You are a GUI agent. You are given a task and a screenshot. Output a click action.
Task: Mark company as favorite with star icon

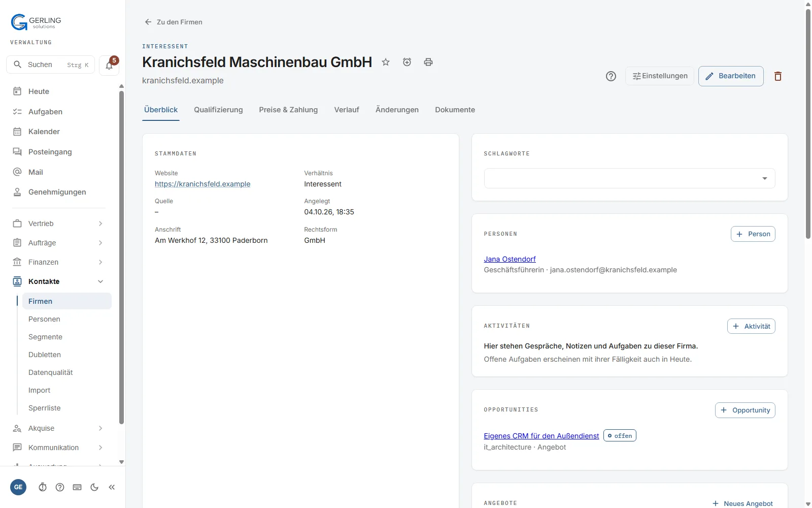coord(386,62)
